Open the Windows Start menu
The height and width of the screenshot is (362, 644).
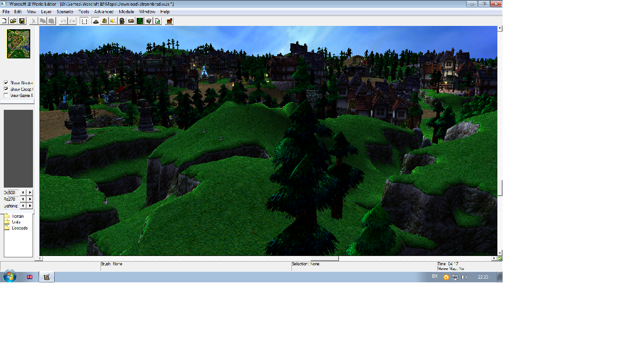pos(9,277)
